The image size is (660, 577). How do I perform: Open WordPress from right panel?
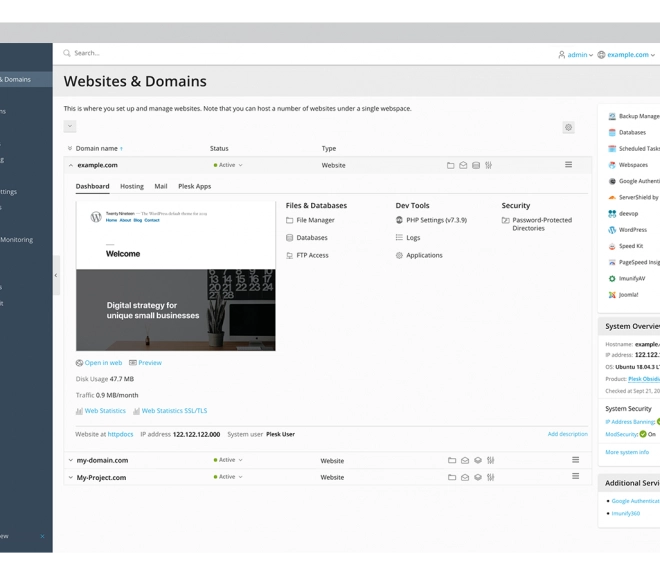[628, 230]
